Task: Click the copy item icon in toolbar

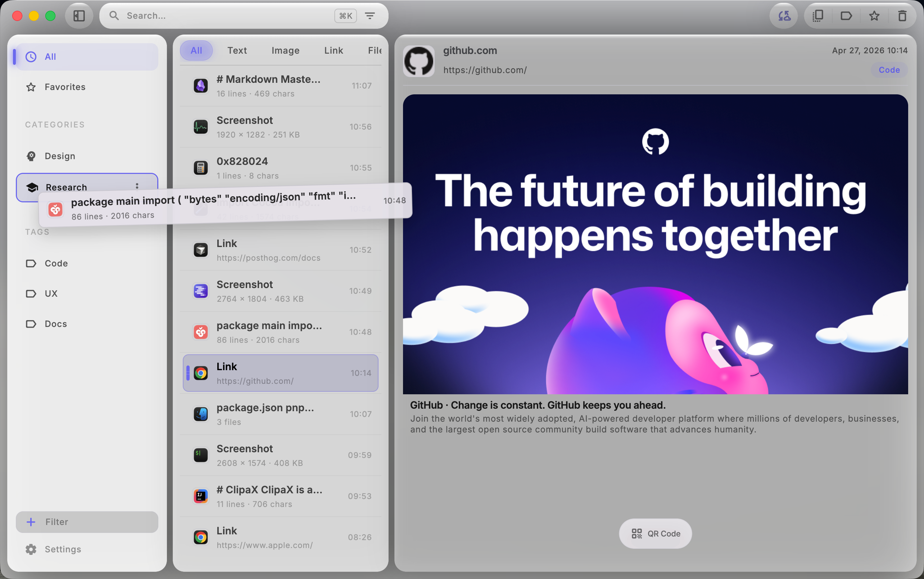Action: pos(817,16)
